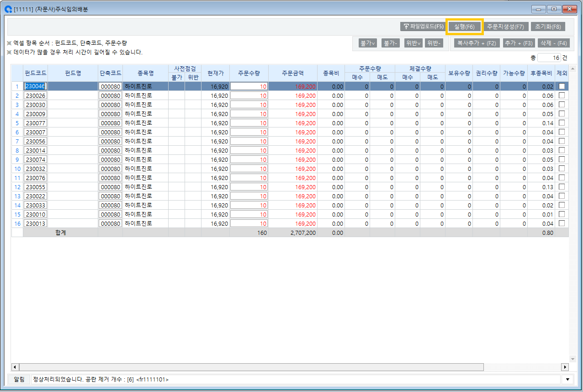The height and width of the screenshot is (392, 583).
Task: Reset the form with 초기화(F8)
Action: [548, 26]
